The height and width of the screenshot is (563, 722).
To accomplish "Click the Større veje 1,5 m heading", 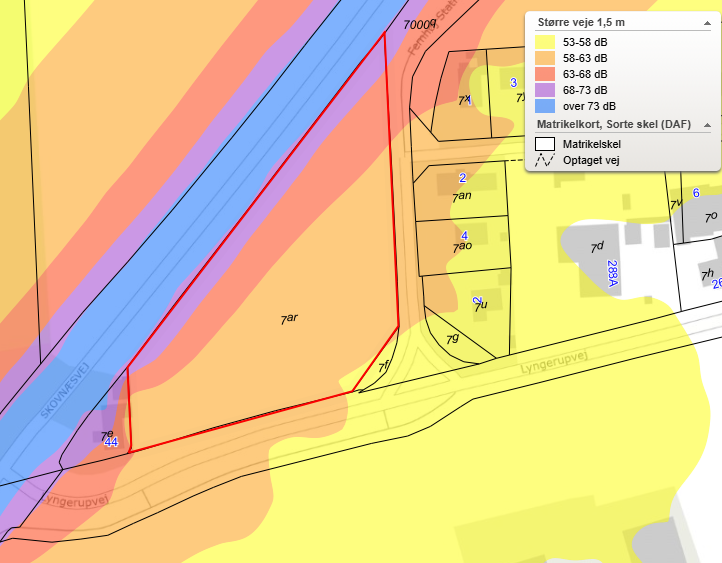I will 582,21.
